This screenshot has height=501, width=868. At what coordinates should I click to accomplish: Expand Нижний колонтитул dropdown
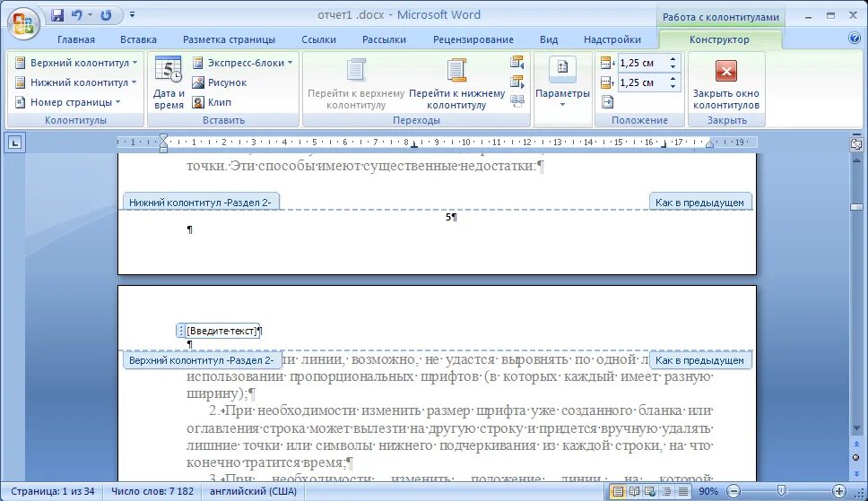[x=76, y=82]
